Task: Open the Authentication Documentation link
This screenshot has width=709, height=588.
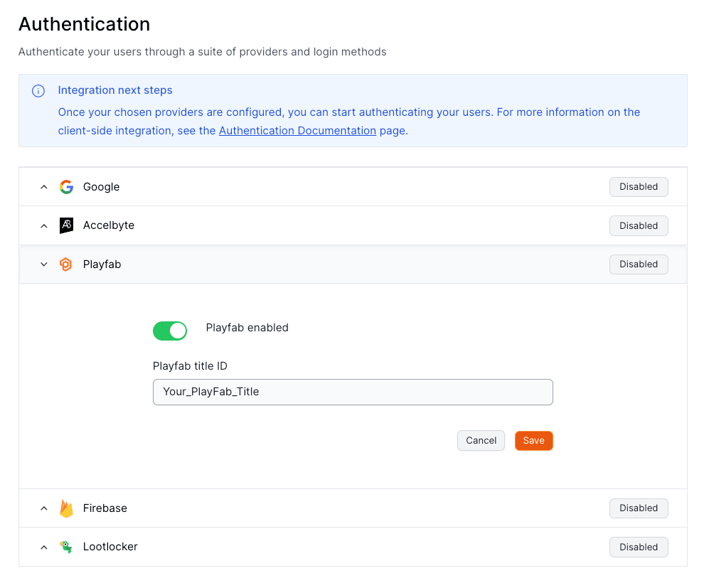Action: tap(297, 130)
